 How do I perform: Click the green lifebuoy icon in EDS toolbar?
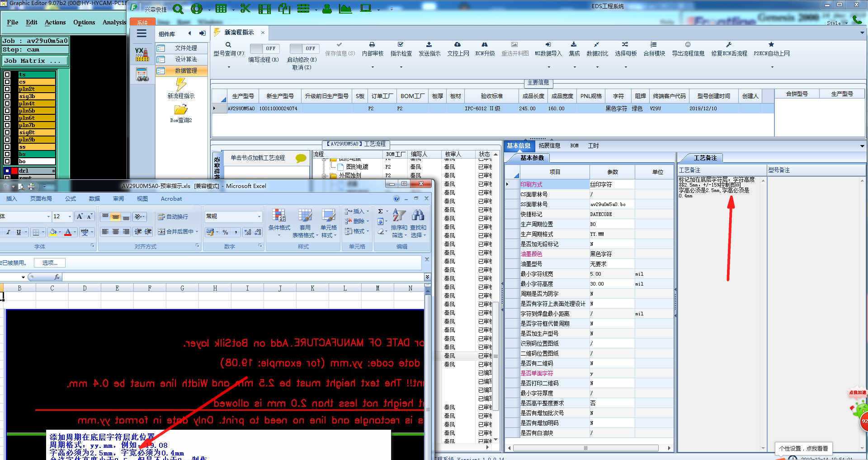pyautogui.click(x=197, y=9)
